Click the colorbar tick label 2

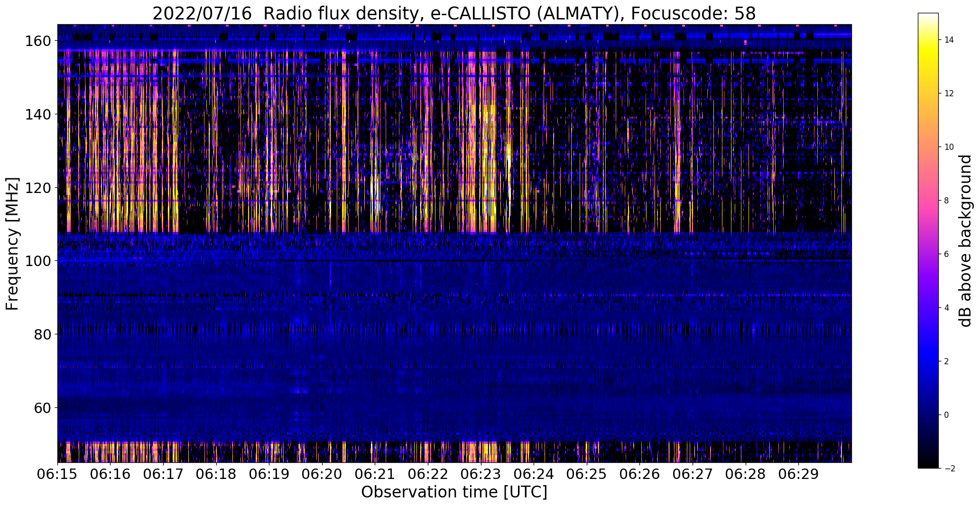pyautogui.click(x=947, y=362)
